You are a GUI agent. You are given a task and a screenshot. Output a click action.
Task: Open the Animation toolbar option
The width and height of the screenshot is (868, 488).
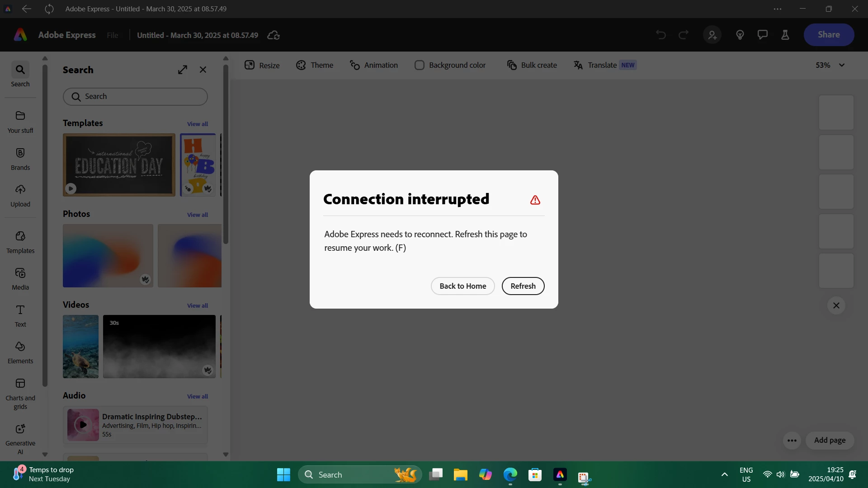pyautogui.click(x=373, y=65)
